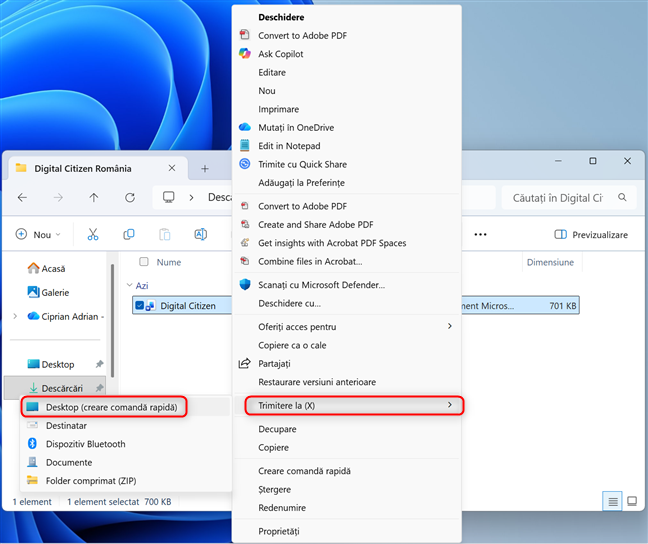Click the Căutați în Digital Citizen search box
Screen dimensions: 648x544
565,198
